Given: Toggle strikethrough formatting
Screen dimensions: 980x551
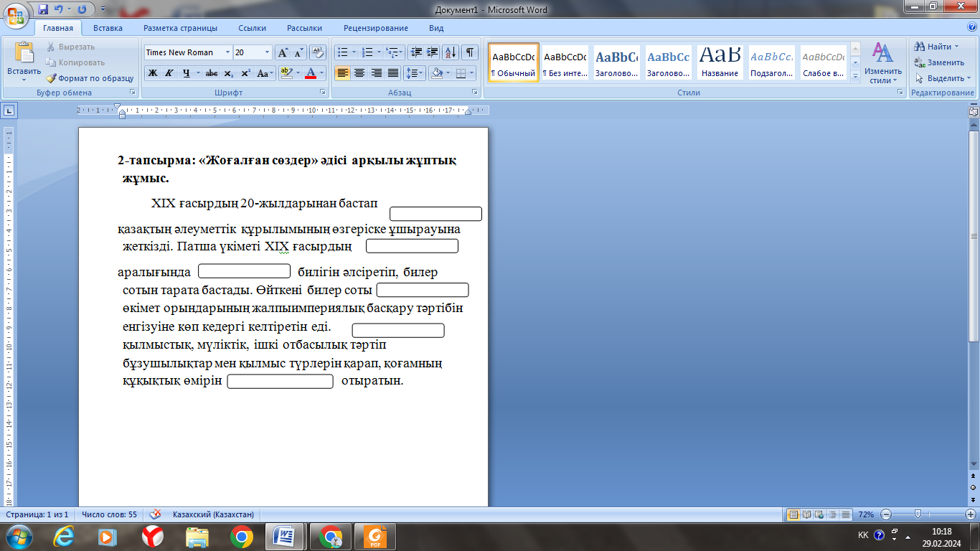Looking at the screenshot, I should 211,73.
